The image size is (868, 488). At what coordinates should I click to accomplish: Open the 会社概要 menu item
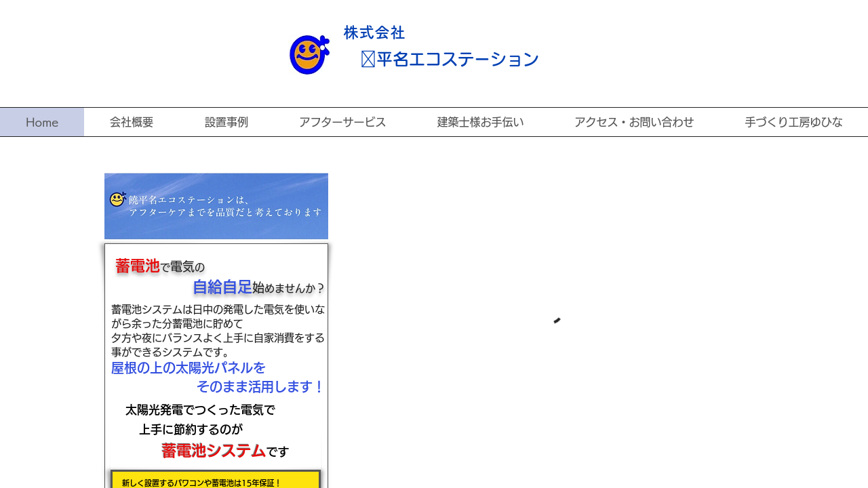point(132,122)
